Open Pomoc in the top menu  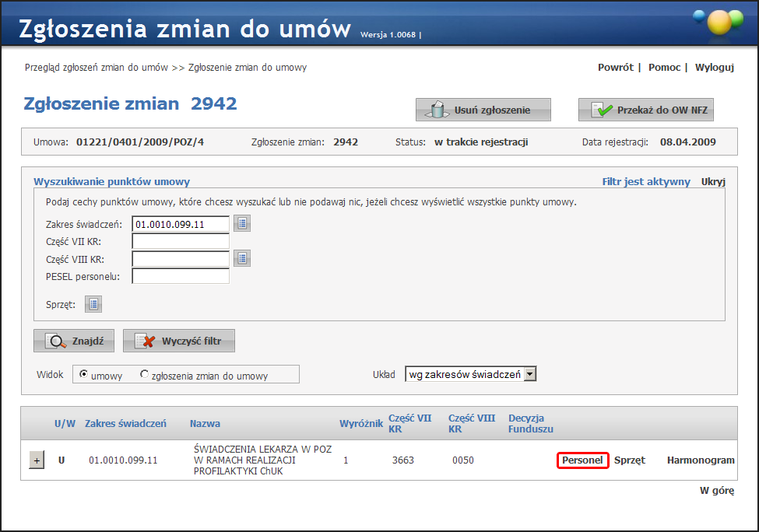tap(664, 68)
